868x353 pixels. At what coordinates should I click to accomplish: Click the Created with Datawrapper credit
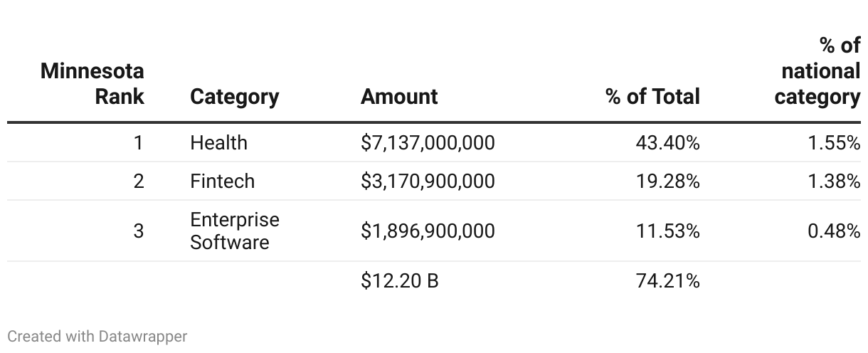pyautogui.click(x=97, y=336)
